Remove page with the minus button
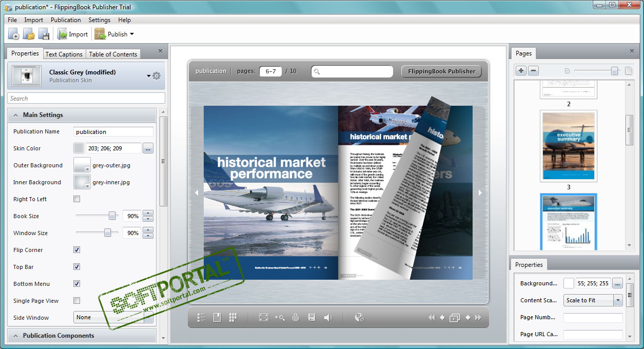Screen dimensions: 644x349 (533, 71)
